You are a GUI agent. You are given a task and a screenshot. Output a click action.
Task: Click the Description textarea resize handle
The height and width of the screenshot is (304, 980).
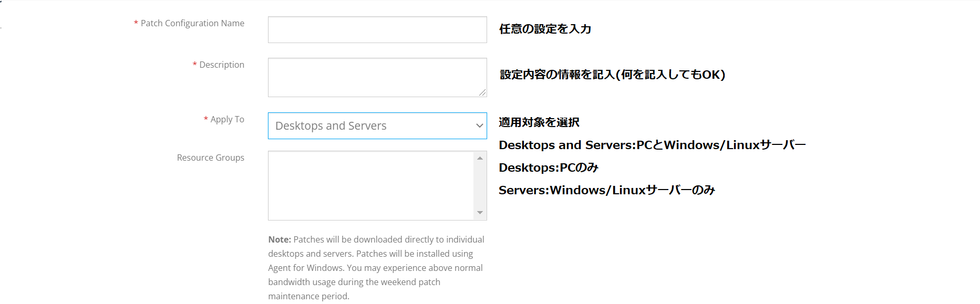(482, 92)
